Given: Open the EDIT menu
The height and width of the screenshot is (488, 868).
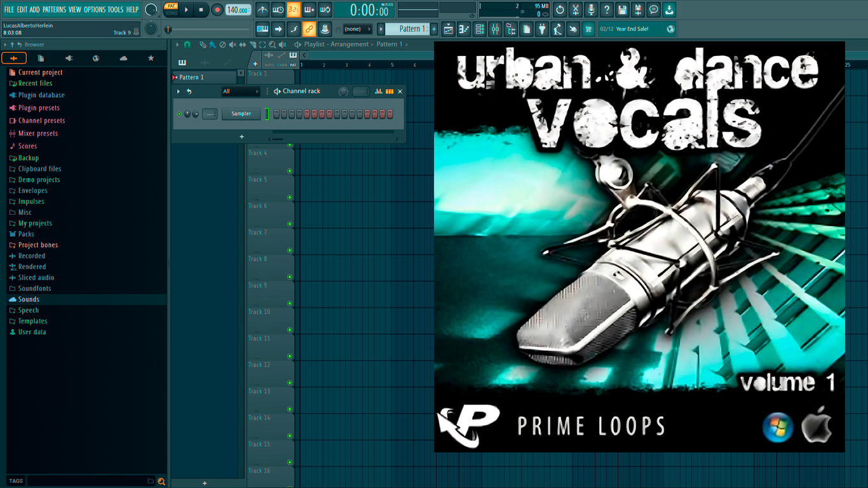Looking at the screenshot, I should 22,10.
